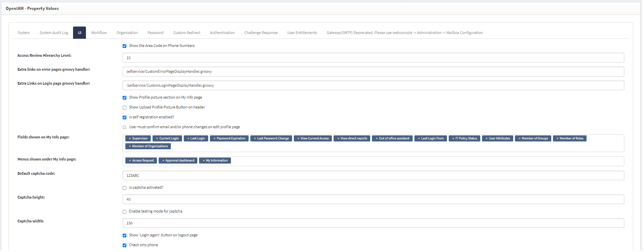
Task: Remove Member of Organizations tag with x
Action: (130, 147)
